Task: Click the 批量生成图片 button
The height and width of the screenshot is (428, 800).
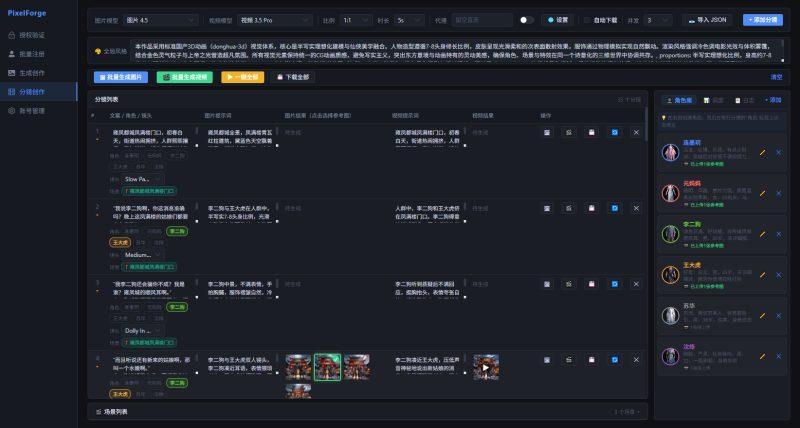Action: click(120, 76)
